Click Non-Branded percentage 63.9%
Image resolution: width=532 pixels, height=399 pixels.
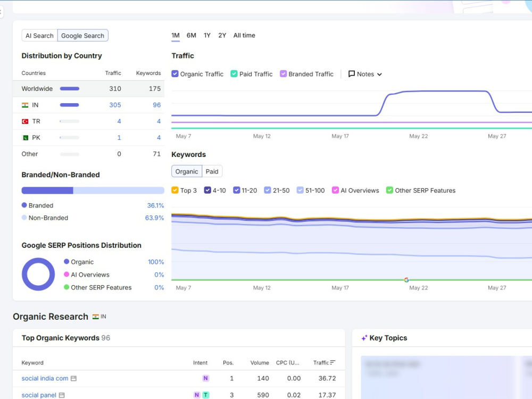pyautogui.click(x=154, y=218)
